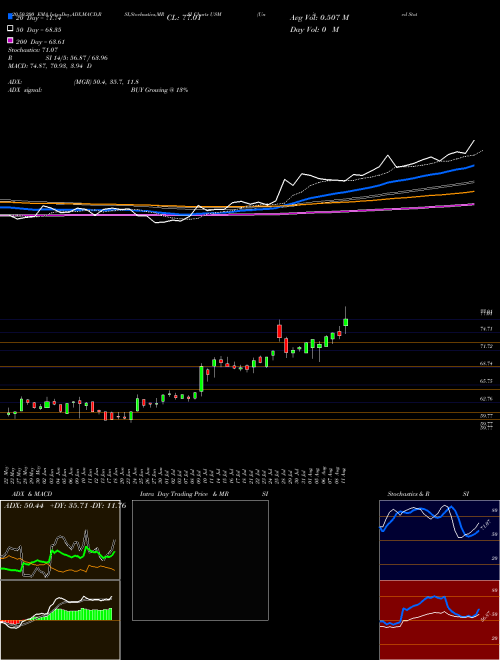This screenshot has height=660, width=500.
Task: Click the blue 20 Day legend swatch
Action: pyautogui.click(x=10, y=17)
